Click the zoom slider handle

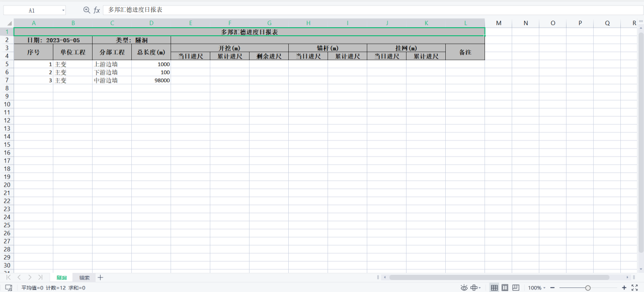[588, 287]
